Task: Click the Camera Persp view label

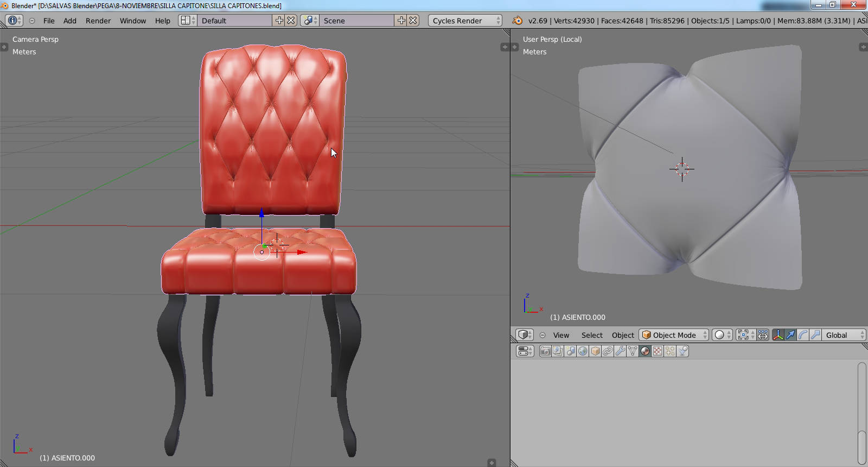Action: point(35,39)
